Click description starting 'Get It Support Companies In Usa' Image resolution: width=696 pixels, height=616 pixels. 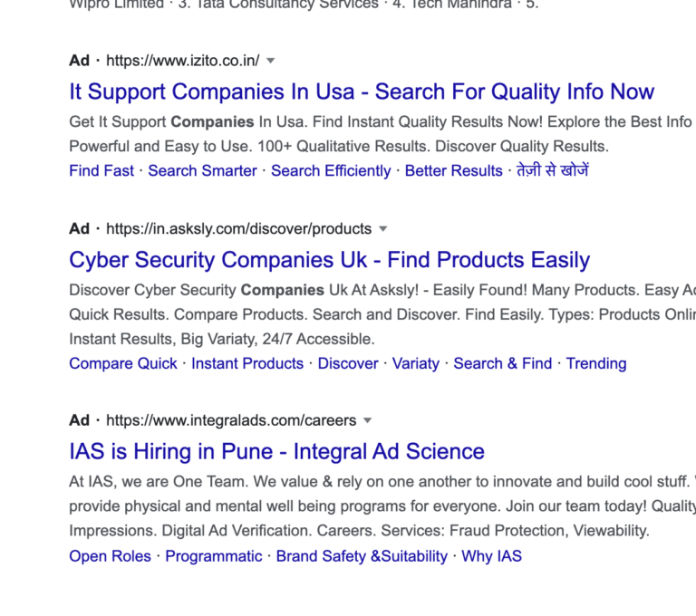click(382, 122)
